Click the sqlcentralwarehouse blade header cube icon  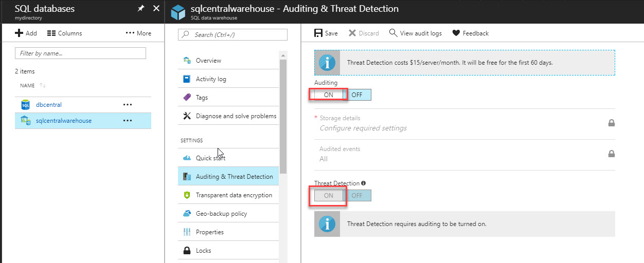click(x=178, y=12)
